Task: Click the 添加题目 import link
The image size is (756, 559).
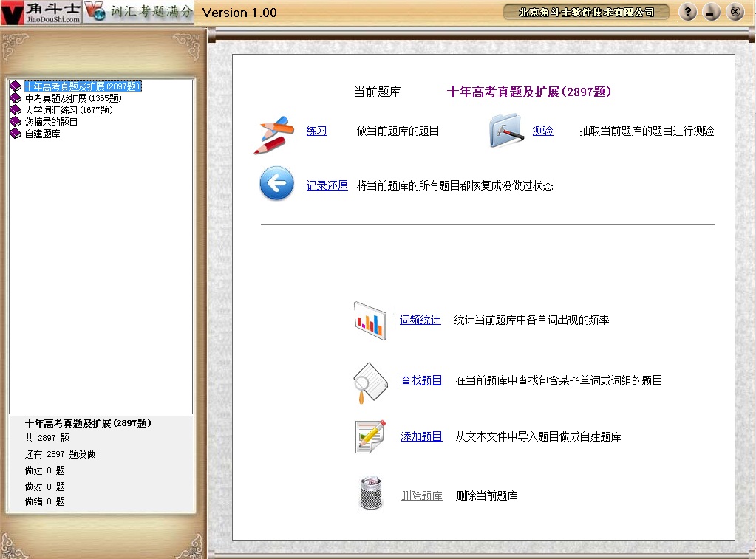Action: point(421,437)
